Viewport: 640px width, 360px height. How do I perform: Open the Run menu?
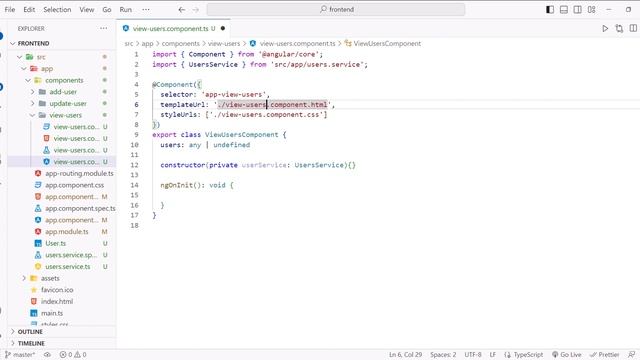(x=126, y=9)
